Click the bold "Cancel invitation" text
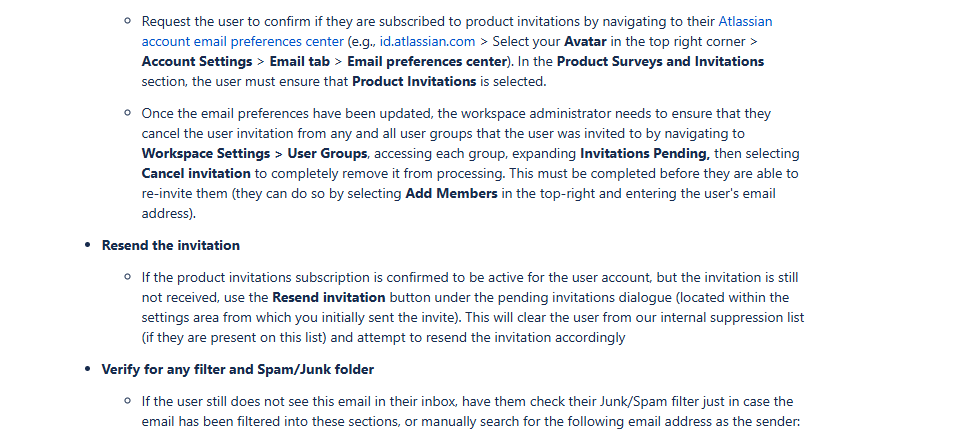970x435 pixels. [196, 173]
